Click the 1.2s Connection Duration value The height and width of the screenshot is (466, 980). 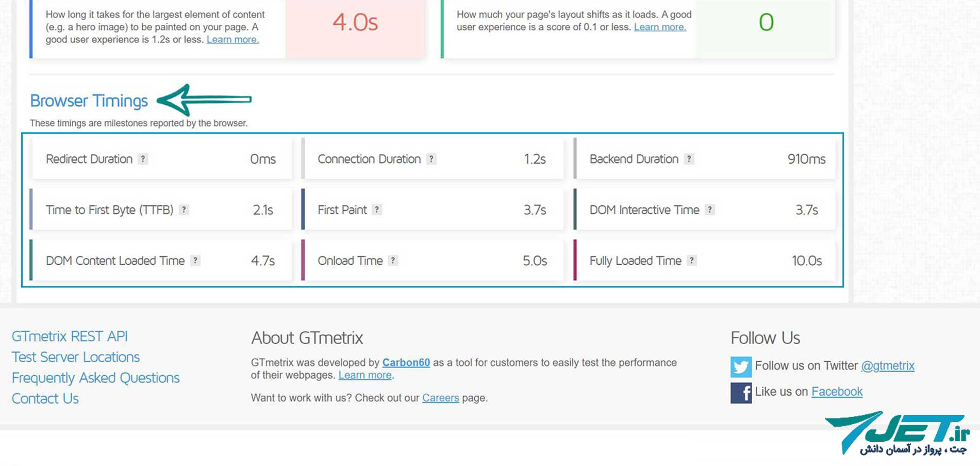click(x=535, y=159)
